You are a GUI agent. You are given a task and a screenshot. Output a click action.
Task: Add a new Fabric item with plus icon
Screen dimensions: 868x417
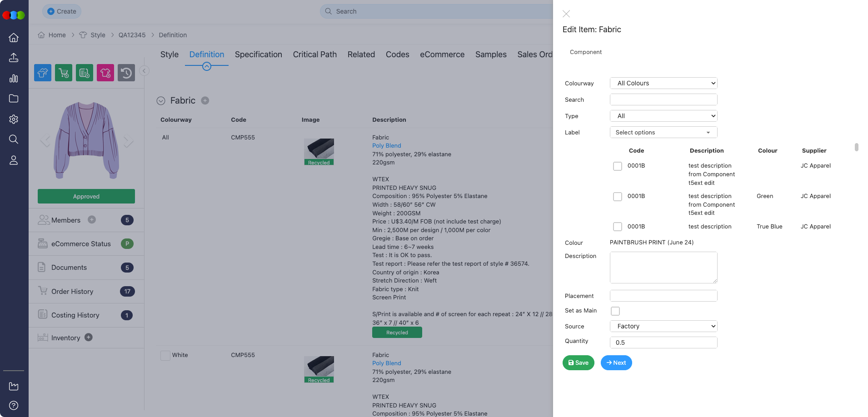(205, 100)
